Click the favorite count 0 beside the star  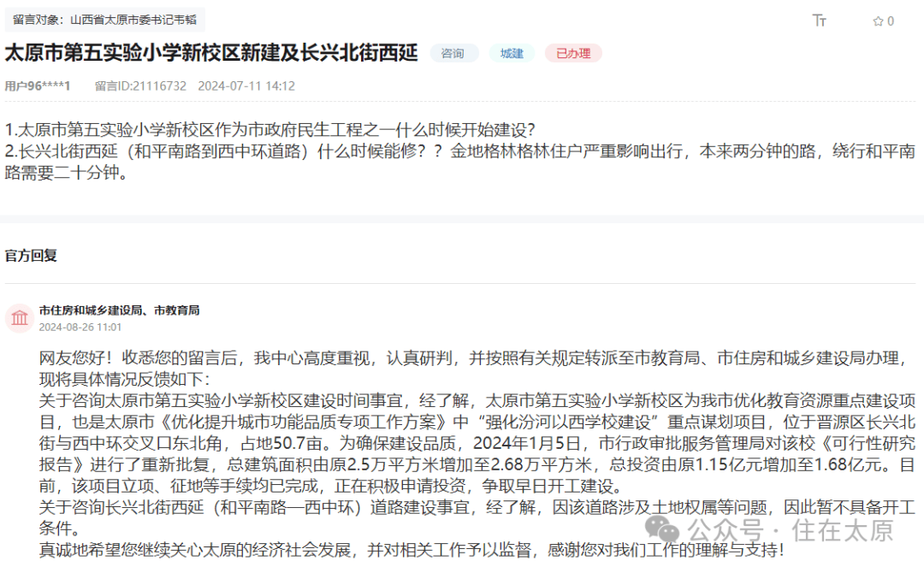(891, 21)
